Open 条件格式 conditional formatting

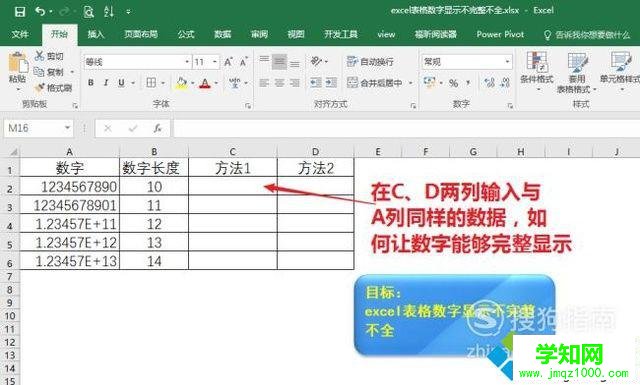click(x=537, y=71)
